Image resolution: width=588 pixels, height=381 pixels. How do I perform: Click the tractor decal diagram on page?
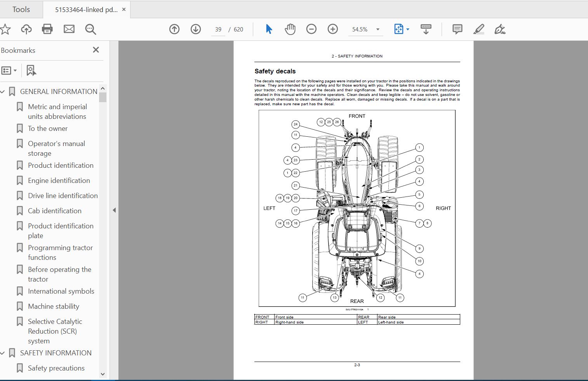tap(357, 209)
